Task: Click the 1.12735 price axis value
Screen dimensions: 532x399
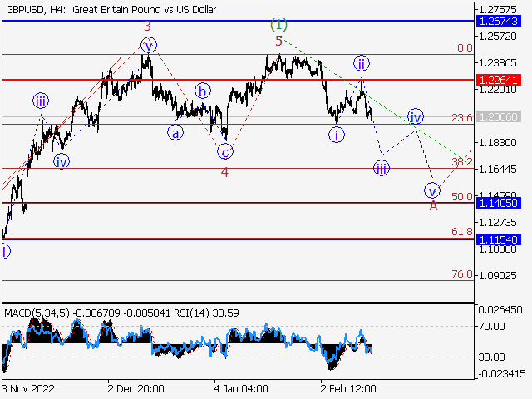Action: tap(497, 223)
